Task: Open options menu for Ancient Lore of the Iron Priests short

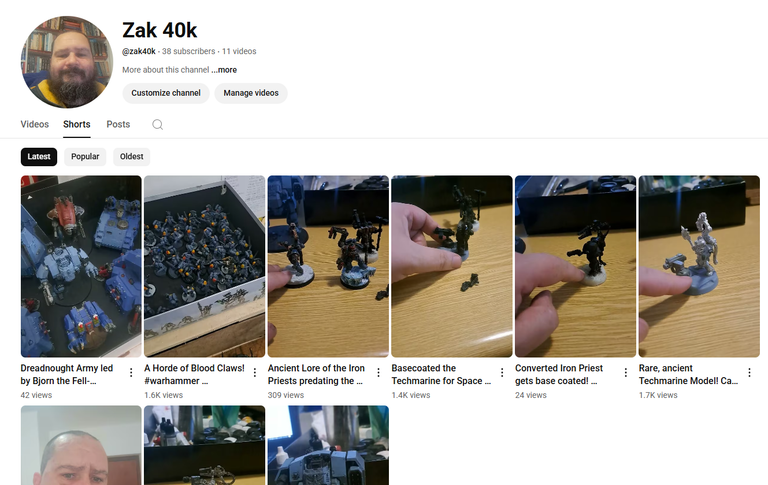Action: click(x=378, y=373)
